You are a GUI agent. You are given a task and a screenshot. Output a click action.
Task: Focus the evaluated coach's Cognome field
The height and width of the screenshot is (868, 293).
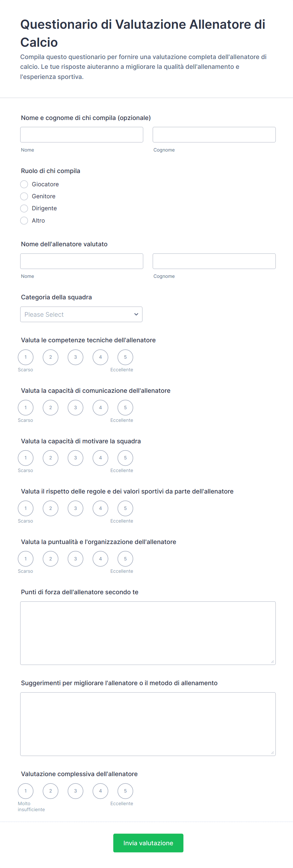[x=214, y=261]
